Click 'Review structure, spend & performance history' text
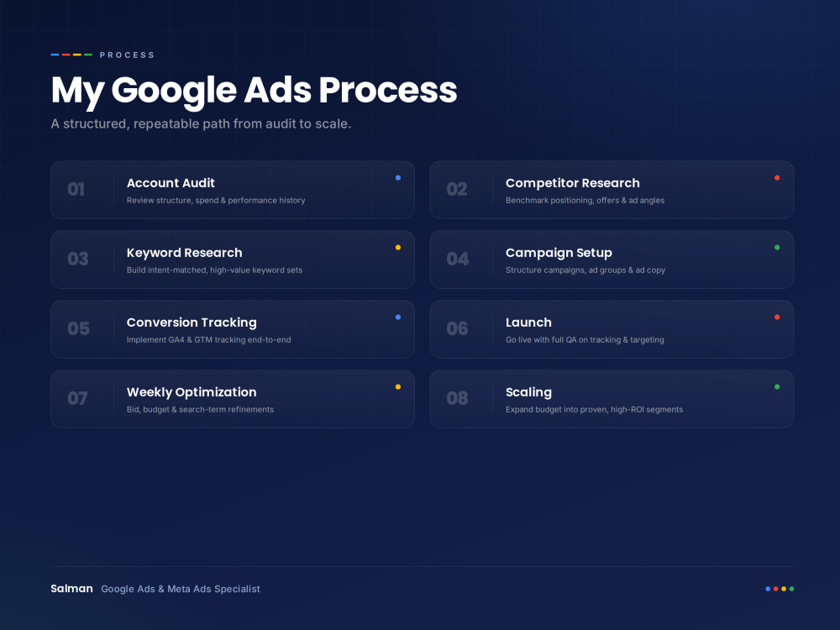This screenshot has width=840, height=630. click(x=216, y=201)
